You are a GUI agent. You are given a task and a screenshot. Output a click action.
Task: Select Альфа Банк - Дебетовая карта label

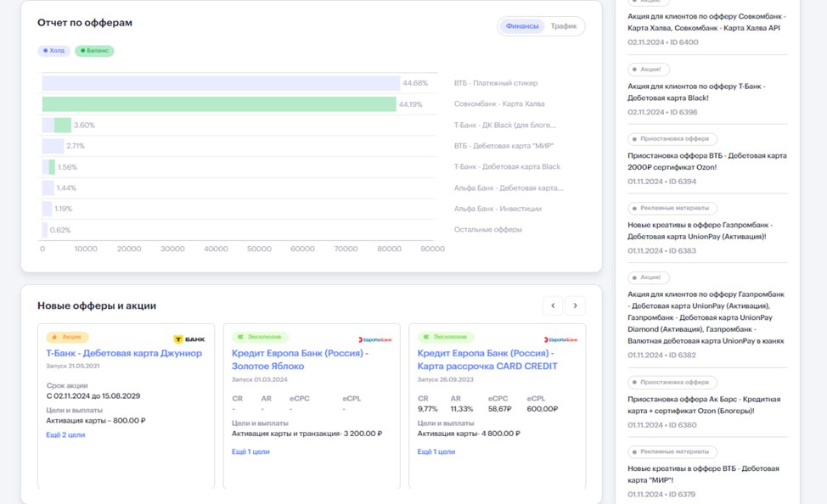[509, 188]
